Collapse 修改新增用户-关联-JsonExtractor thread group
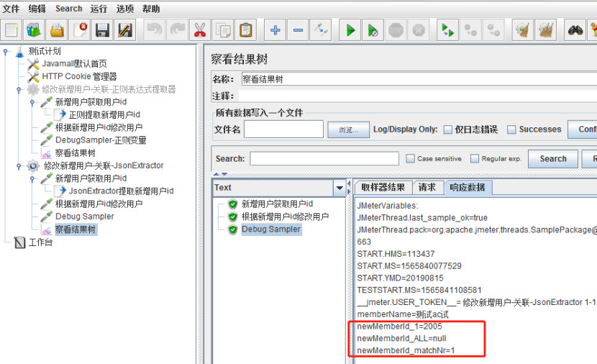 coord(18,166)
